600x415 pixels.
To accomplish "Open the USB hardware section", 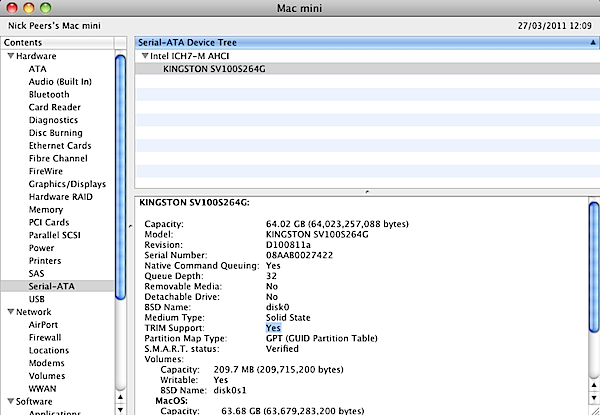I will pos(37,299).
